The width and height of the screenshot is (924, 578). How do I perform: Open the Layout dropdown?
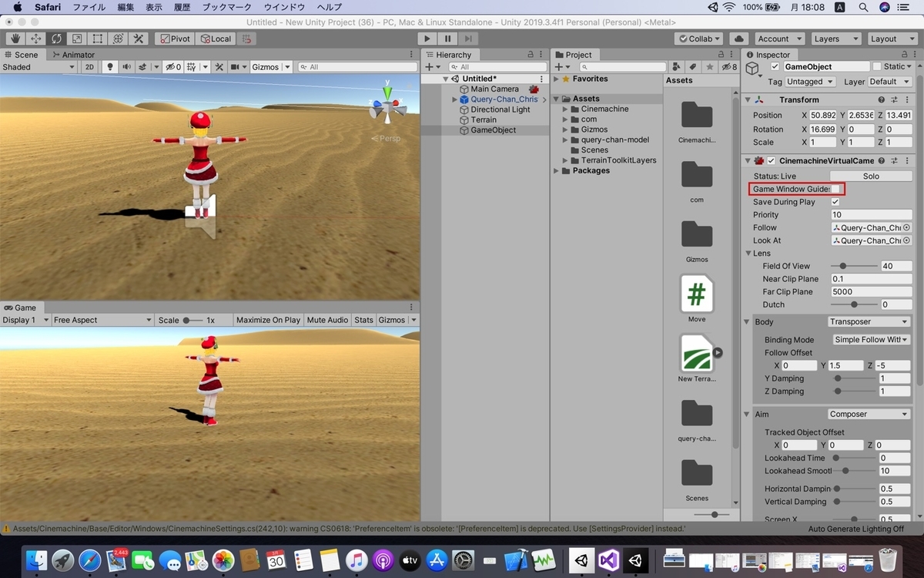[x=891, y=39]
